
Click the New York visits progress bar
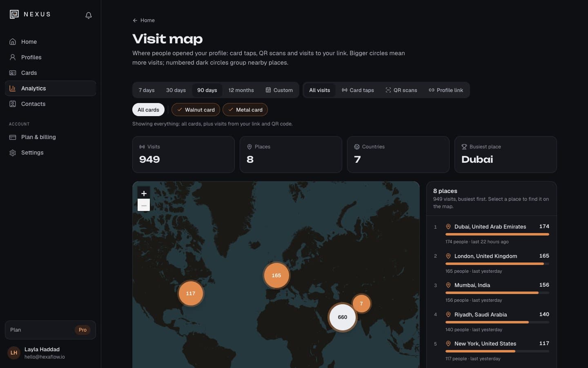point(497,351)
